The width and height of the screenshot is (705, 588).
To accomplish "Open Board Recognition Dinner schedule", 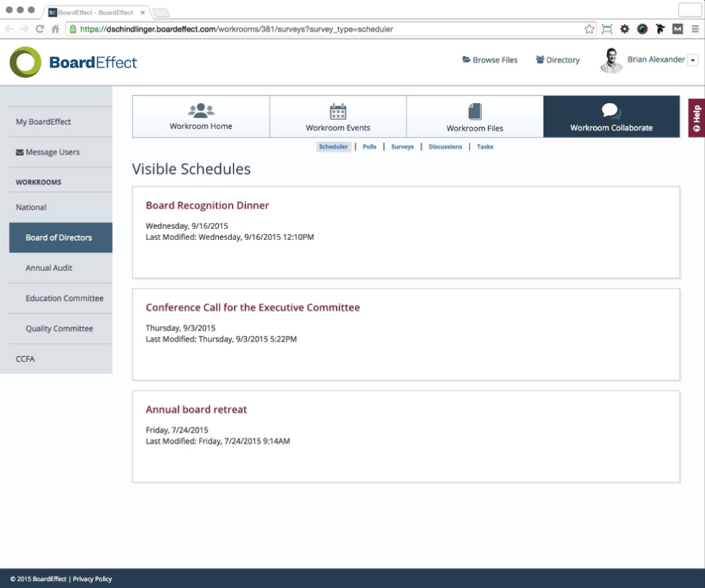I will [x=207, y=206].
